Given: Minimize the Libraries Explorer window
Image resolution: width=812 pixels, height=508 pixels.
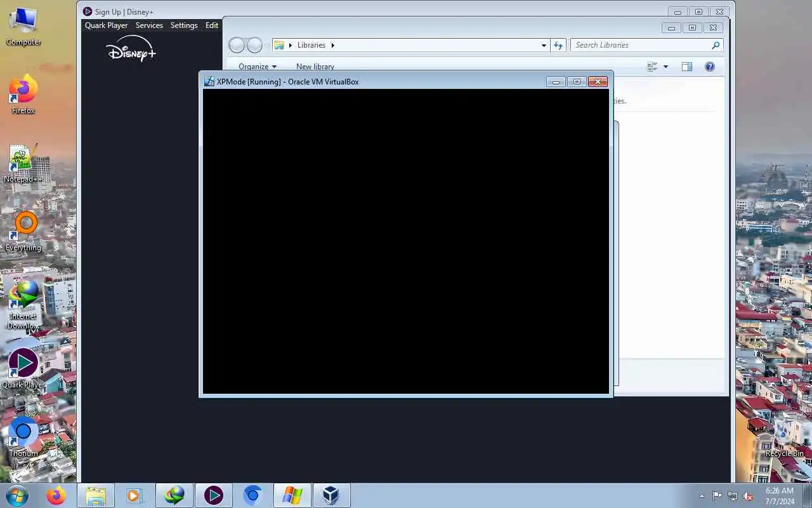Looking at the screenshot, I should tap(671, 27).
